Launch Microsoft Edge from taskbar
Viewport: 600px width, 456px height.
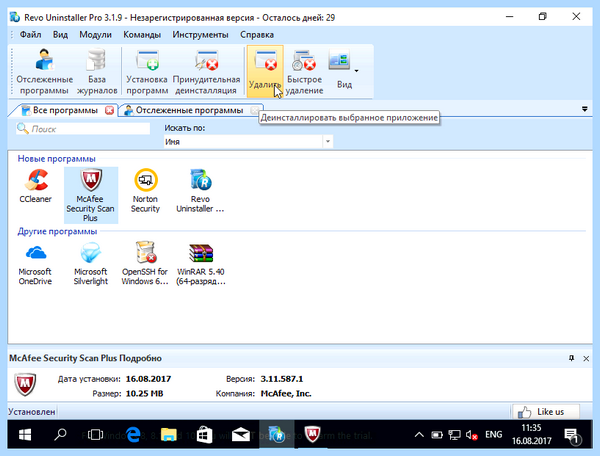pyautogui.click(x=133, y=435)
